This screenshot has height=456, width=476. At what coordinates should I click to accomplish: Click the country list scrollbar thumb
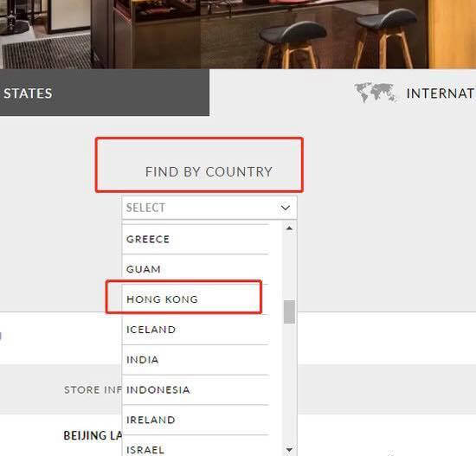(289, 312)
